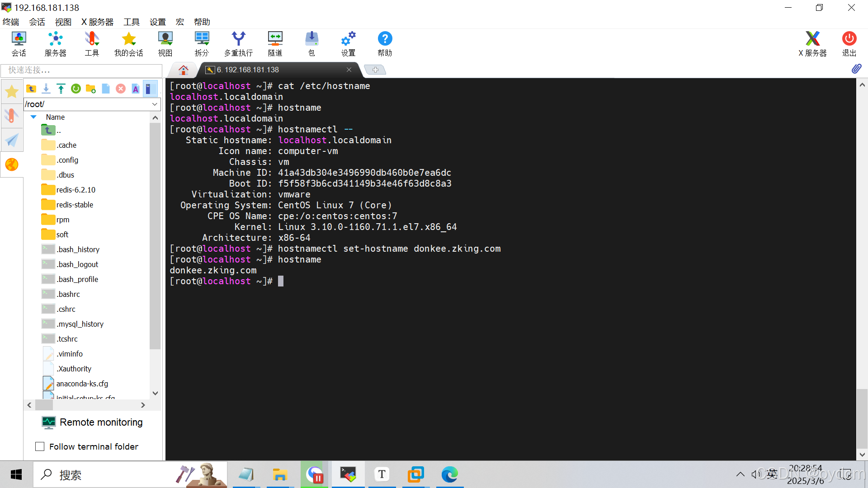Click the quick connect (快速连接) input field

pyautogui.click(x=81, y=70)
